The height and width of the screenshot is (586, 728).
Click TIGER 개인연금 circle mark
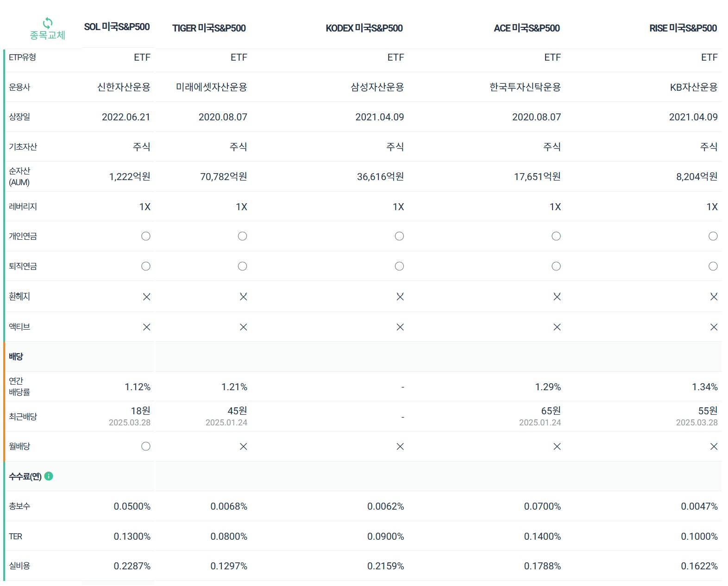point(242,236)
